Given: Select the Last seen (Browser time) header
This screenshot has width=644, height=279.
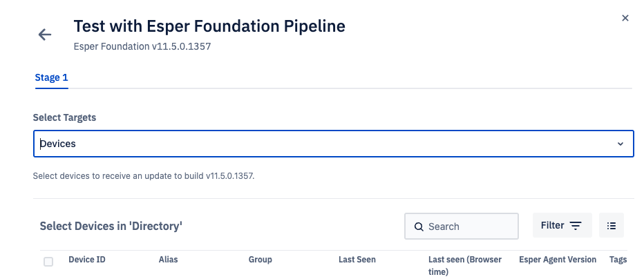Looking at the screenshot, I should (465, 265).
